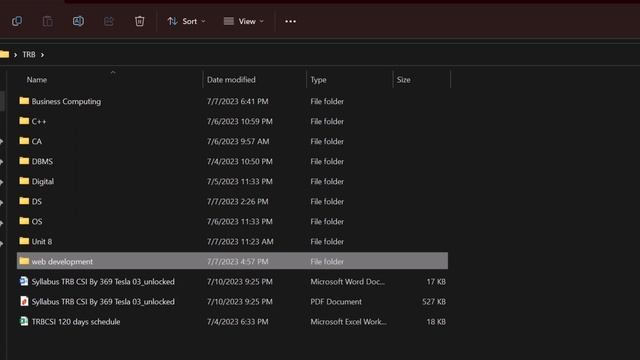Click the Share icon in toolbar
The width and height of the screenshot is (640, 360).
(x=109, y=21)
